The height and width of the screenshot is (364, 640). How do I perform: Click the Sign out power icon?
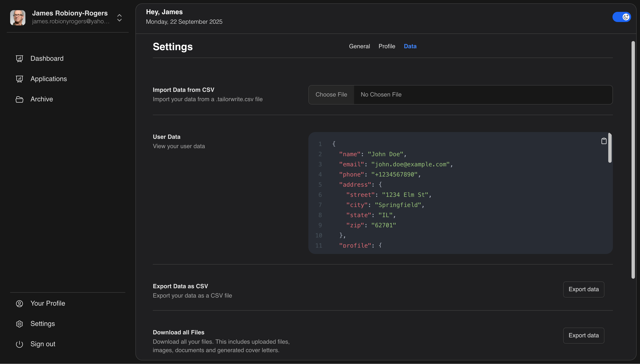[x=19, y=344]
